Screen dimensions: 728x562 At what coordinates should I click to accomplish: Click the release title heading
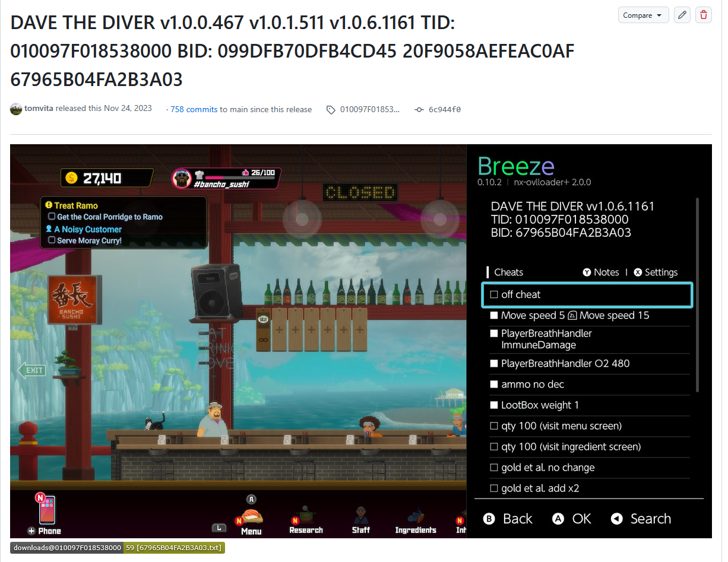(292, 51)
